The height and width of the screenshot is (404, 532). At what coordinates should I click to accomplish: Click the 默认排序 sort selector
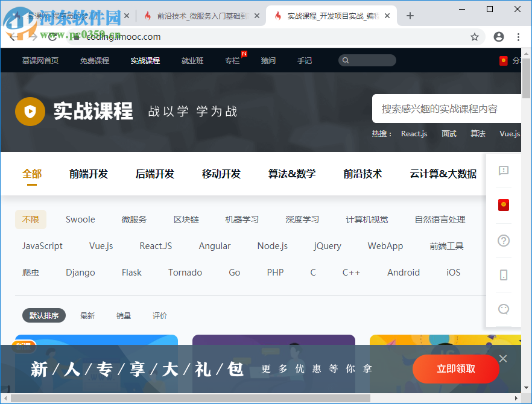pos(43,315)
